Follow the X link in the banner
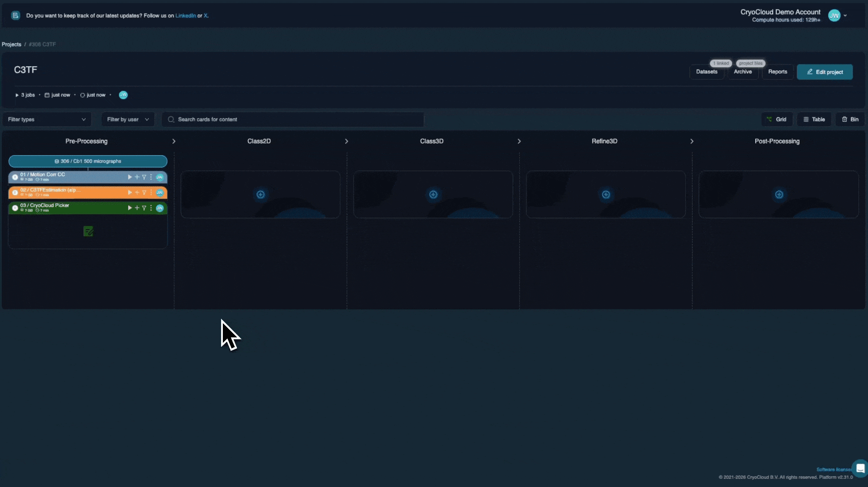This screenshot has height=487, width=868. pyautogui.click(x=205, y=16)
